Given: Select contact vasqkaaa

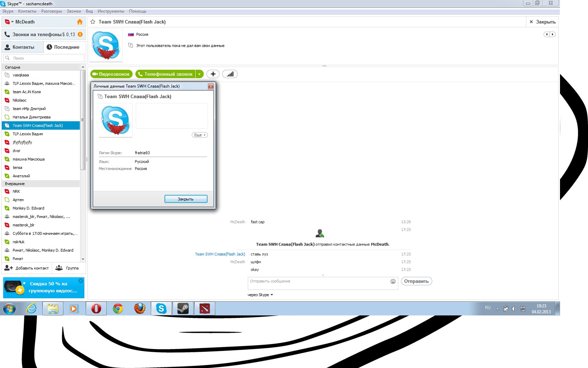Looking at the screenshot, I should [41, 75].
